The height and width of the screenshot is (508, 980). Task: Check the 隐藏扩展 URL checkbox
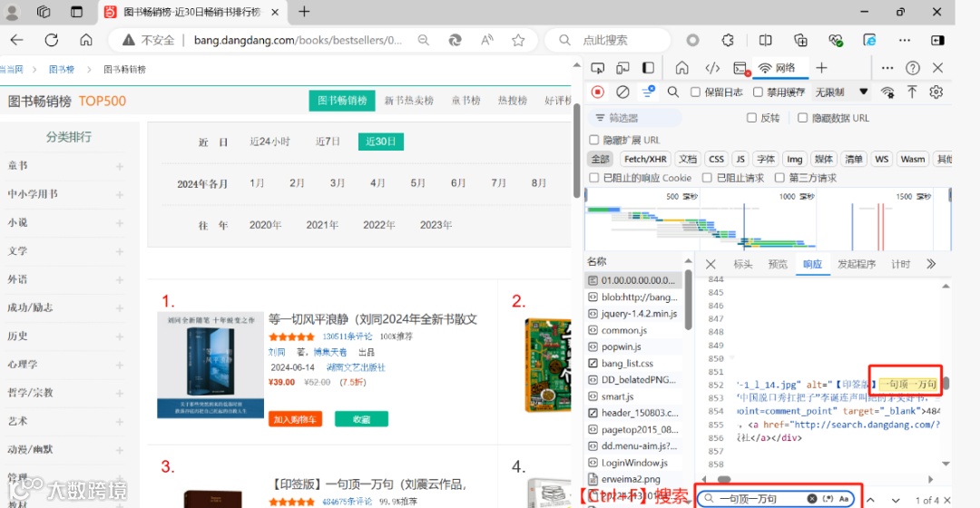tap(593, 140)
